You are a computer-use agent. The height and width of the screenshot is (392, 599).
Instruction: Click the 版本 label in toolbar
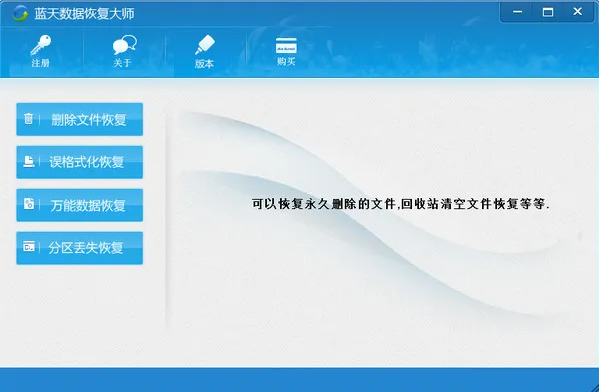click(204, 63)
